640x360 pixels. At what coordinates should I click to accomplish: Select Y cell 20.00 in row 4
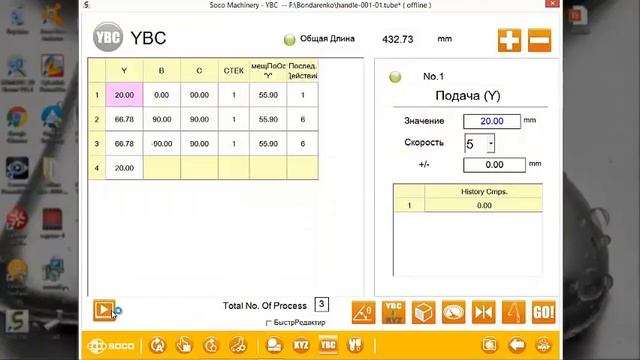[x=124, y=168]
